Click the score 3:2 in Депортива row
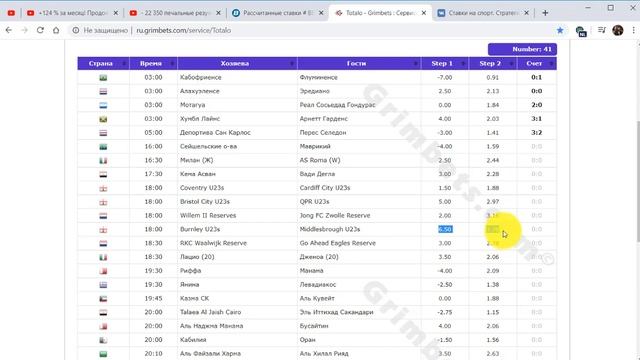Screen dimensions: 640x360 tap(537, 133)
